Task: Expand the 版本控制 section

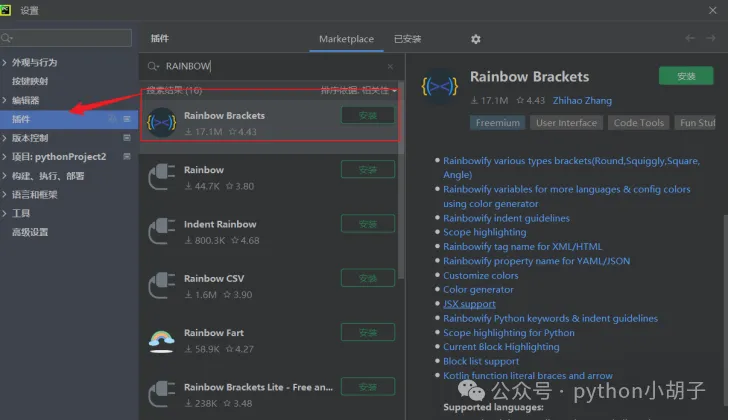Action: (4, 138)
